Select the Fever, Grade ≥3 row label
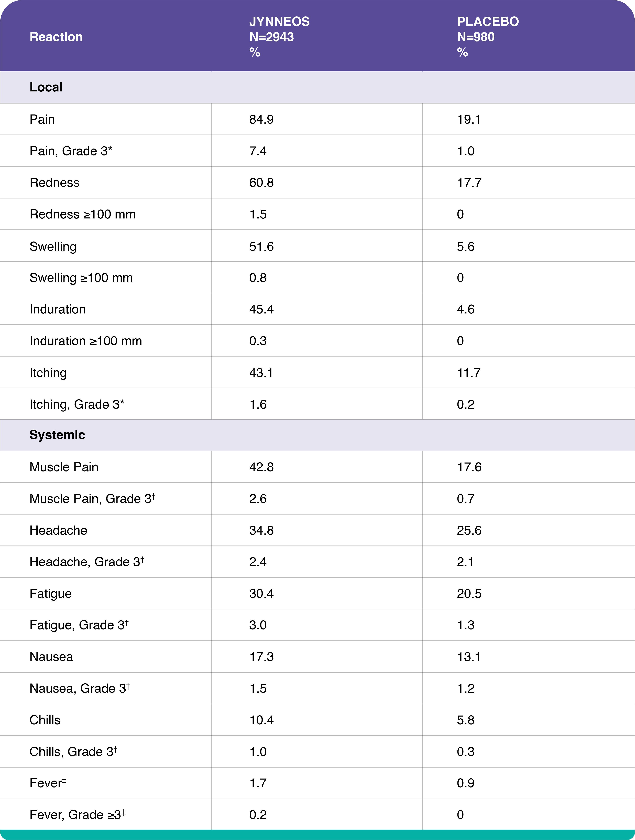The image size is (635, 840). (77, 815)
